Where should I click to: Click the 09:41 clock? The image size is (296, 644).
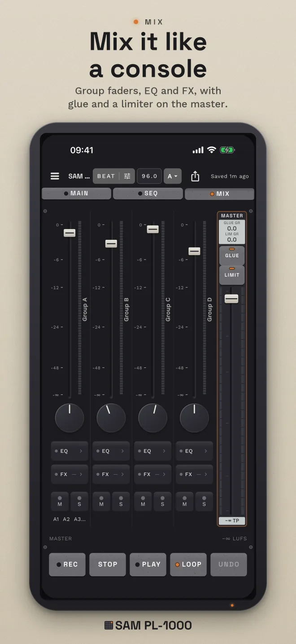click(x=82, y=150)
